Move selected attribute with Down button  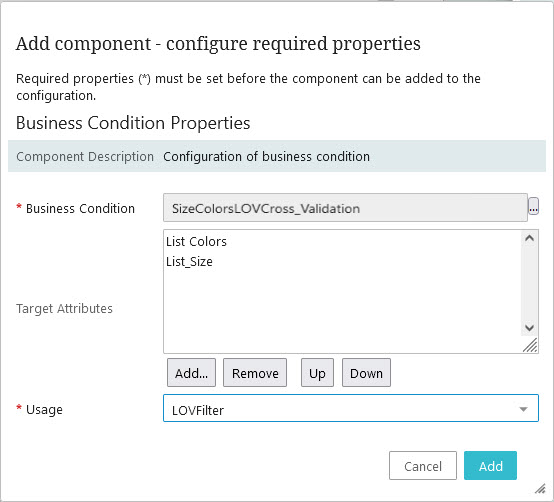click(x=366, y=373)
